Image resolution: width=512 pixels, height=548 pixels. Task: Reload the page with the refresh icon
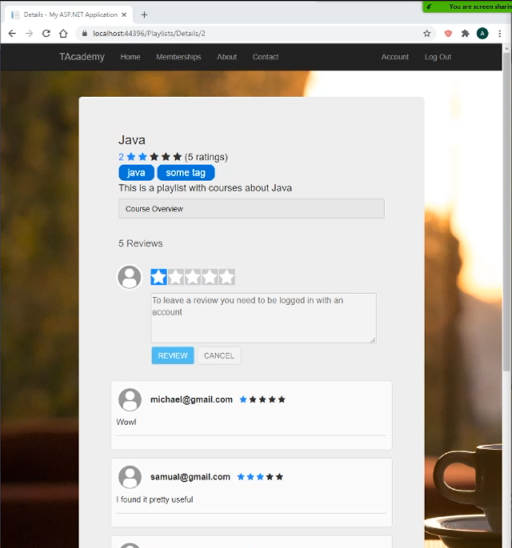46,34
